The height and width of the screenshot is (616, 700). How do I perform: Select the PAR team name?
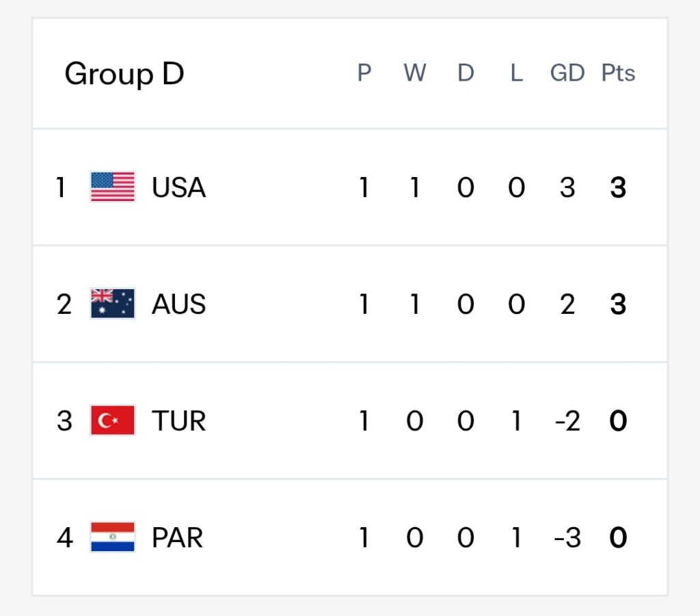[x=177, y=537]
